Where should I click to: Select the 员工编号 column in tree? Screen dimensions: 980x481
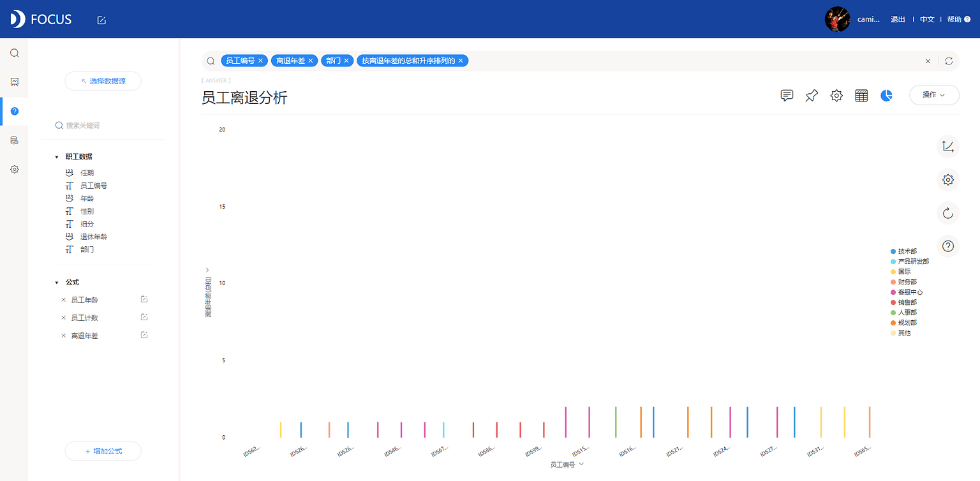(x=93, y=186)
